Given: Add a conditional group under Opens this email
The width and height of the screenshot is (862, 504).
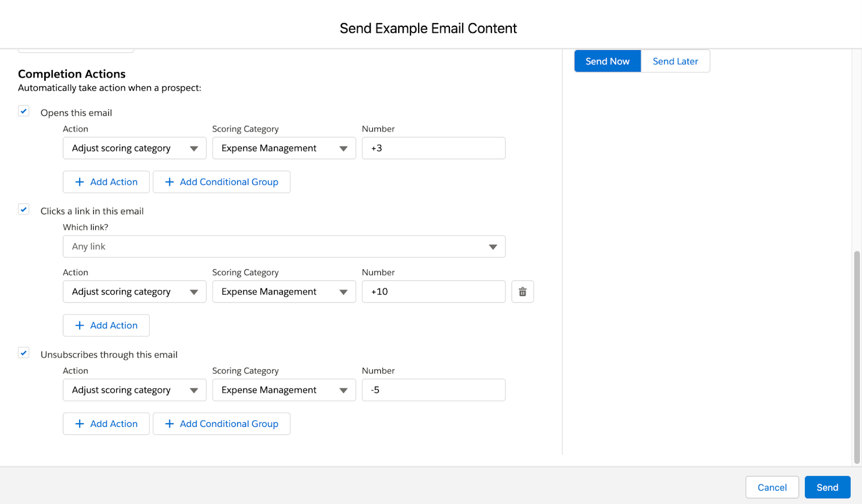Looking at the screenshot, I should (221, 182).
